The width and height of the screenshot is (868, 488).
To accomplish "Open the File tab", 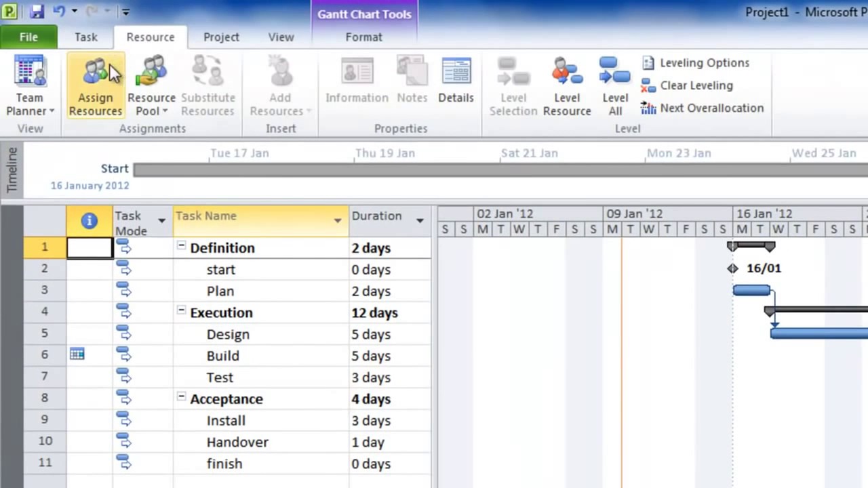I will (28, 37).
